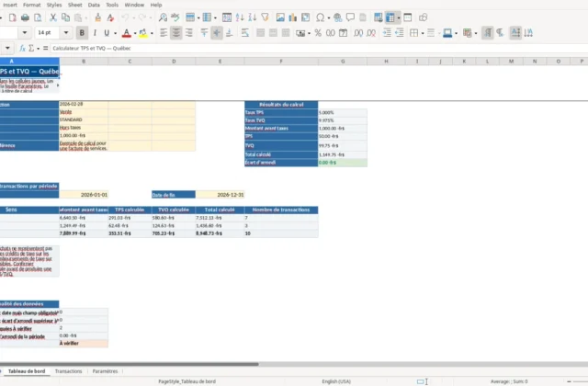Click the Split Window icon
Image resolution: width=588 pixels, height=386 pixels.
[408, 17]
